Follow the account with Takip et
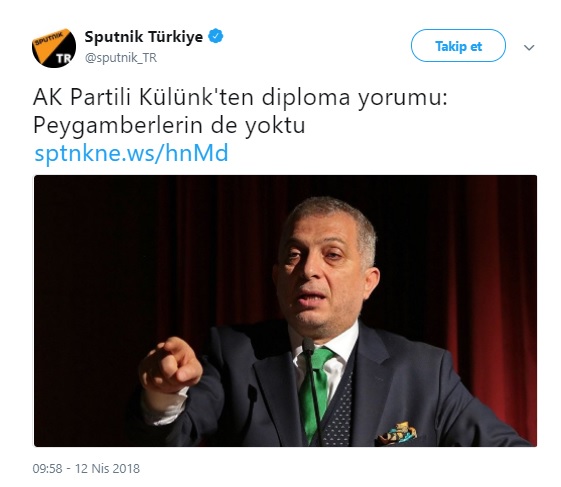Screen dimensions: 561x487 pos(458,46)
